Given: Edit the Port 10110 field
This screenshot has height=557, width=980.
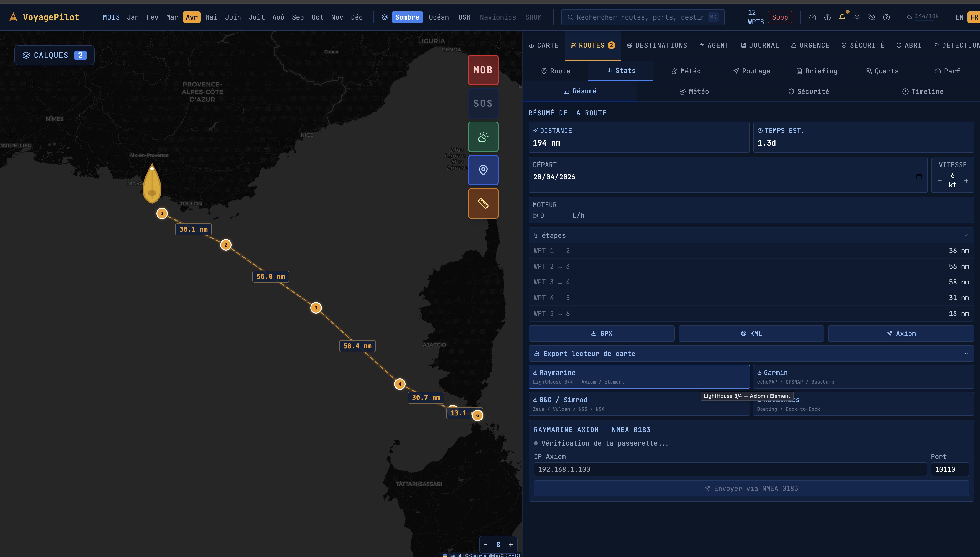Looking at the screenshot, I should pos(949,469).
